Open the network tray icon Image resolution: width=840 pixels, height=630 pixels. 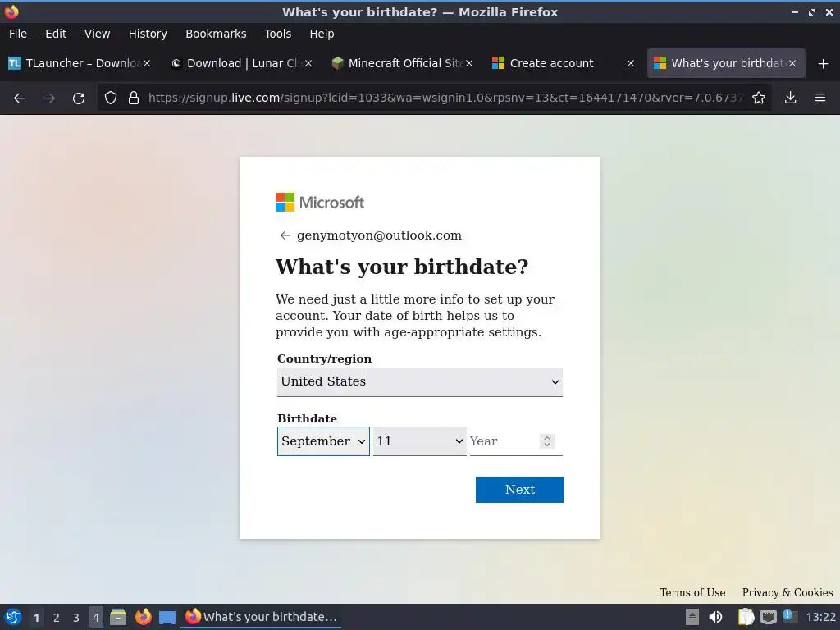[768, 617]
